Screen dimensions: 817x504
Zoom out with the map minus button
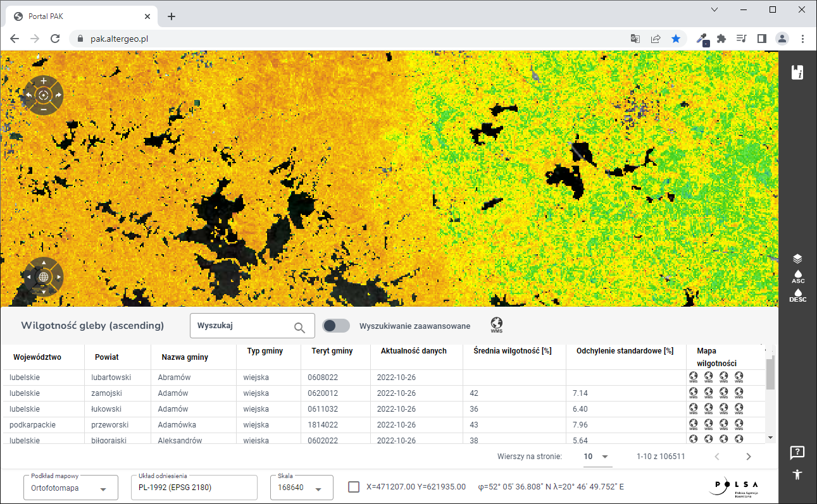tap(43, 109)
